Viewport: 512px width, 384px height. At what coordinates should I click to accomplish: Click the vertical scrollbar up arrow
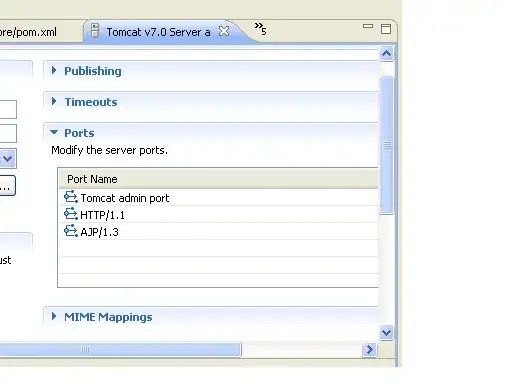pyautogui.click(x=387, y=54)
